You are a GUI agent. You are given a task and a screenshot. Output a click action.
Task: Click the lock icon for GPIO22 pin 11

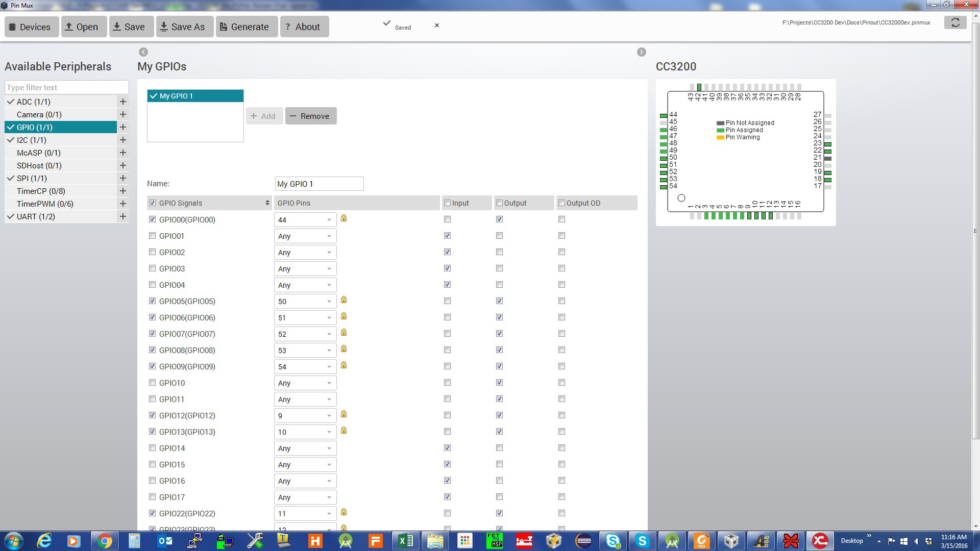pos(344,512)
